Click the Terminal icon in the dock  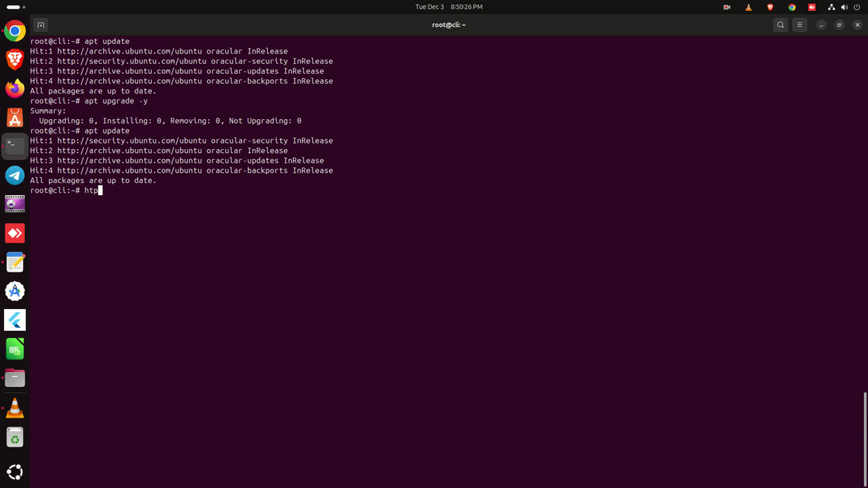click(x=15, y=146)
